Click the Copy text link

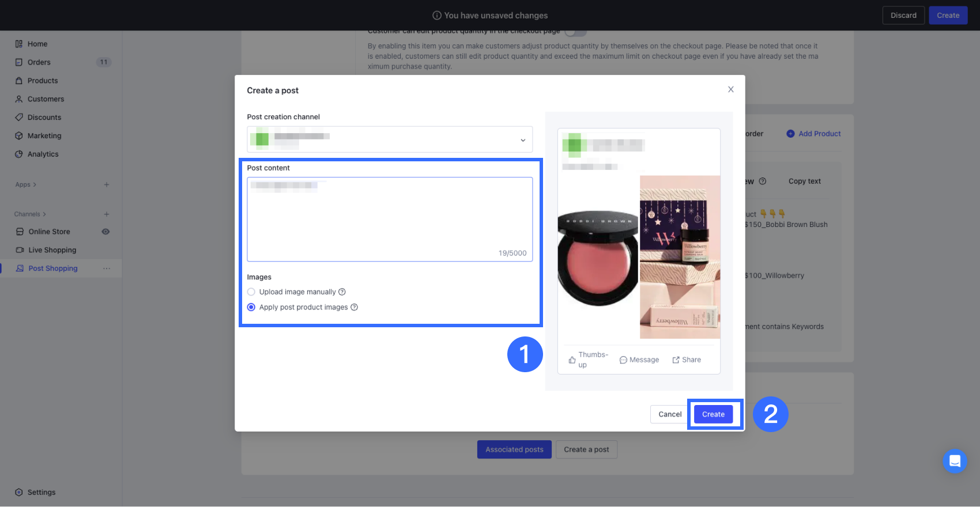click(x=805, y=181)
